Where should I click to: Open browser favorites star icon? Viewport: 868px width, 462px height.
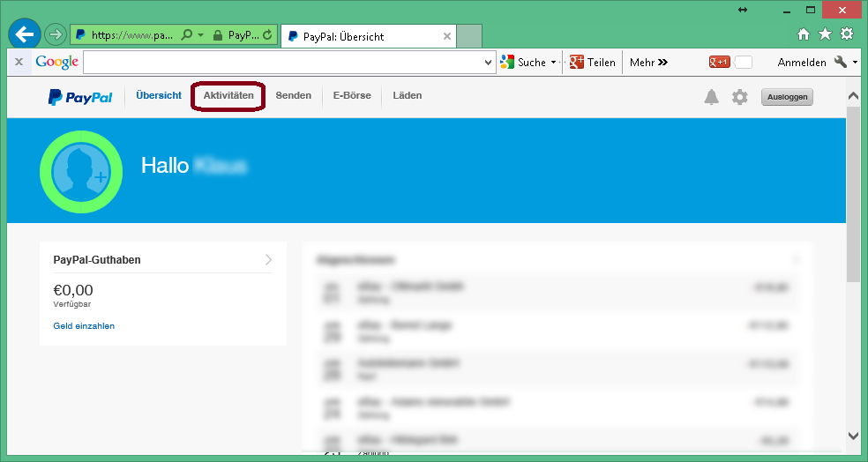pos(825,34)
